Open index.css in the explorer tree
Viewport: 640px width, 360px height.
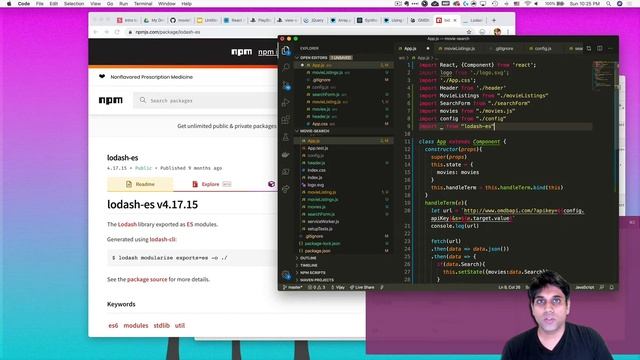tap(316, 170)
